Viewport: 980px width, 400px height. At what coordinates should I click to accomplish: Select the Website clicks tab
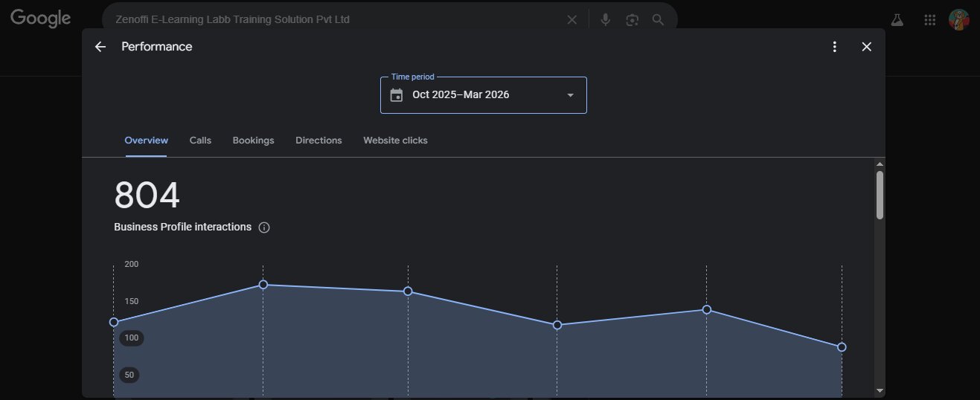(395, 141)
